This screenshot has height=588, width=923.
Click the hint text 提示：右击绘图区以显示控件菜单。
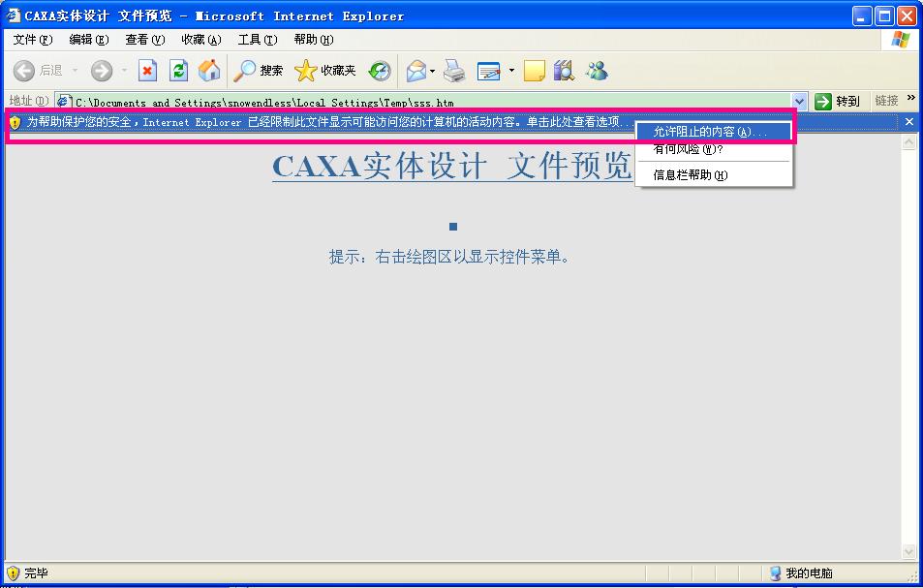pyautogui.click(x=449, y=258)
